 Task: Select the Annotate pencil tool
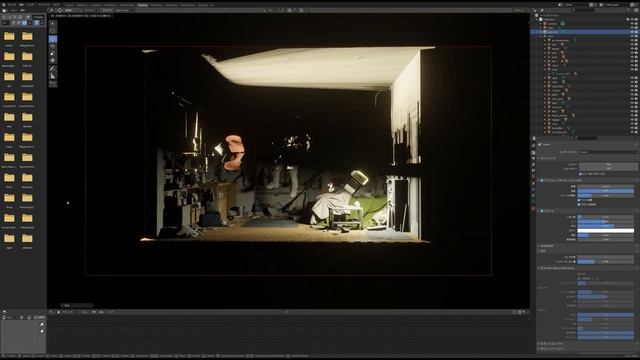coord(53,69)
